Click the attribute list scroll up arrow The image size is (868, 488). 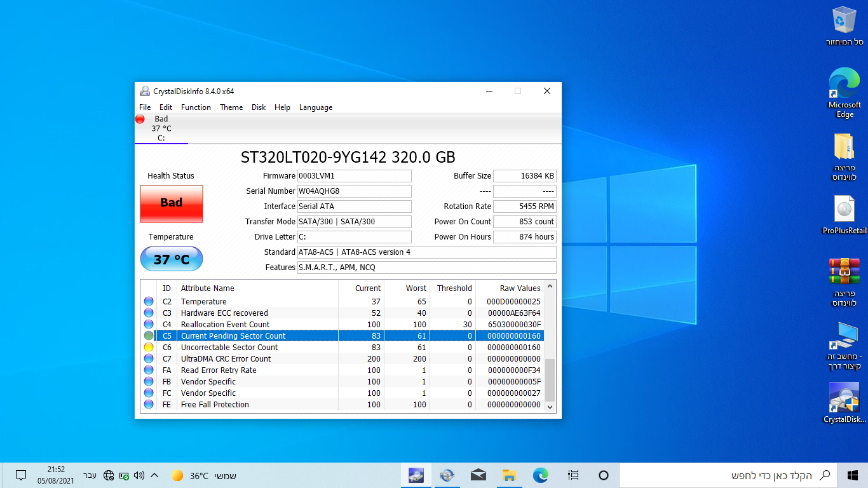(550, 287)
